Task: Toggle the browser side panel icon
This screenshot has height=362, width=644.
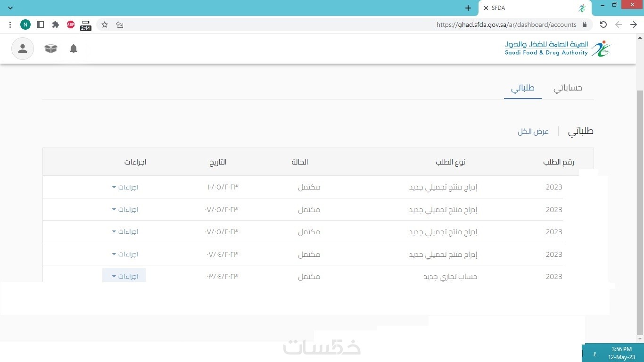Action: click(x=41, y=25)
